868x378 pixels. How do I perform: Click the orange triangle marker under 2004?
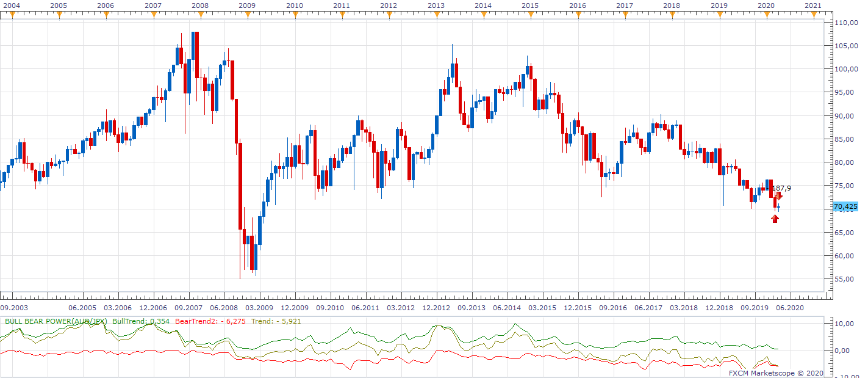click(12, 14)
